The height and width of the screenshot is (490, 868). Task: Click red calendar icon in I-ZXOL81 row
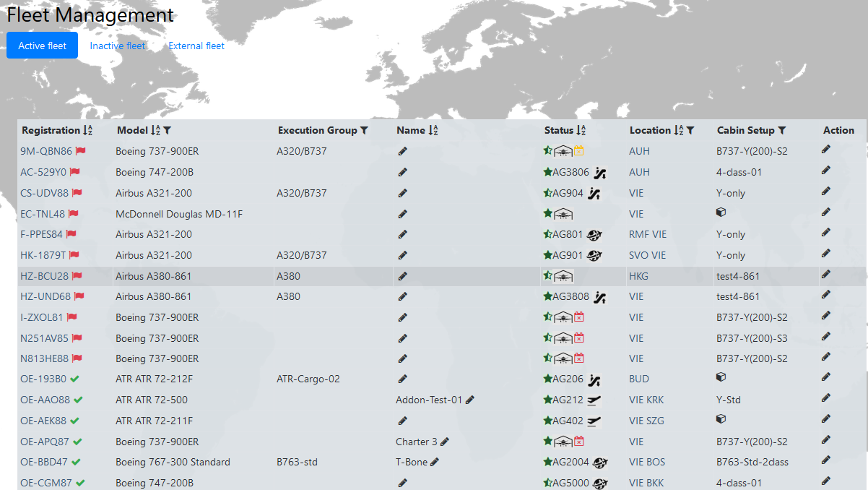[x=578, y=317]
